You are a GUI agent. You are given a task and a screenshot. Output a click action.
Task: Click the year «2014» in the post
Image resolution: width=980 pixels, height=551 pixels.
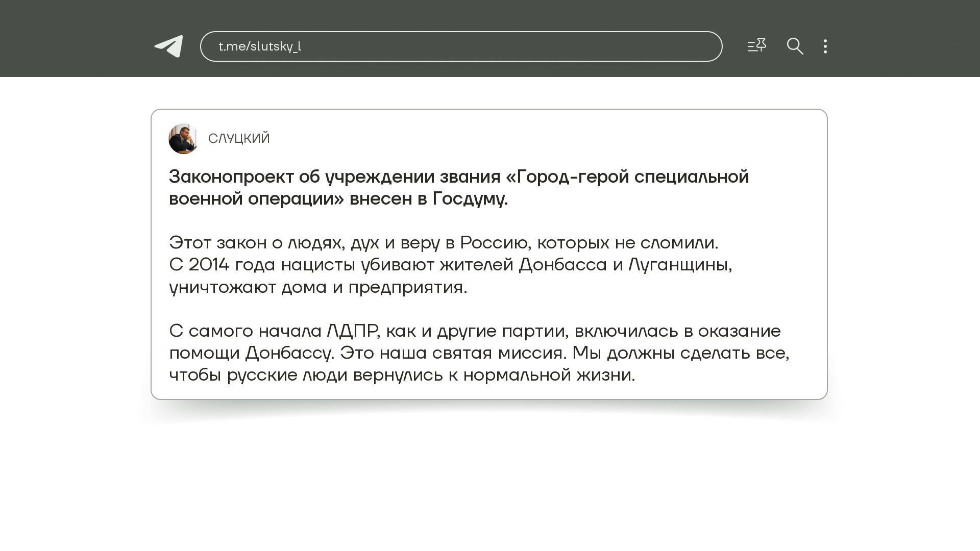pyautogui.click(x=209, y=265)
